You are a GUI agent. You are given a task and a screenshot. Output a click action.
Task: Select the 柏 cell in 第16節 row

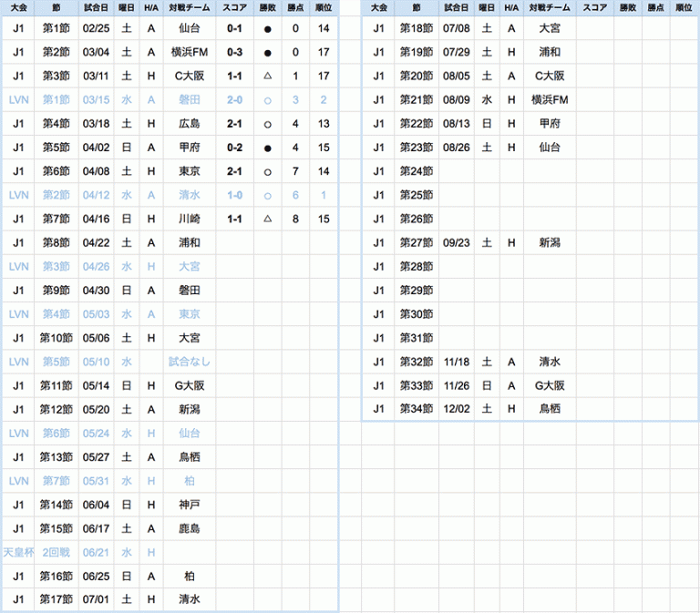190,576
